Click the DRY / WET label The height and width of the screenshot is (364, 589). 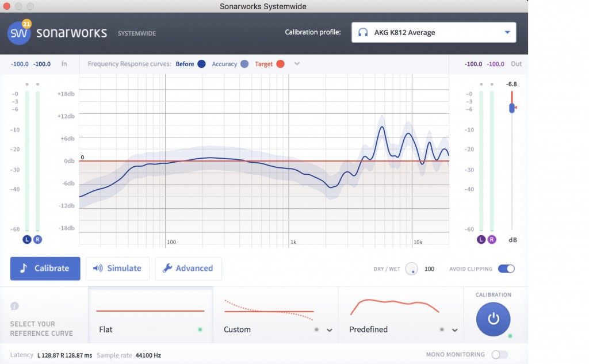click(387, 269)
